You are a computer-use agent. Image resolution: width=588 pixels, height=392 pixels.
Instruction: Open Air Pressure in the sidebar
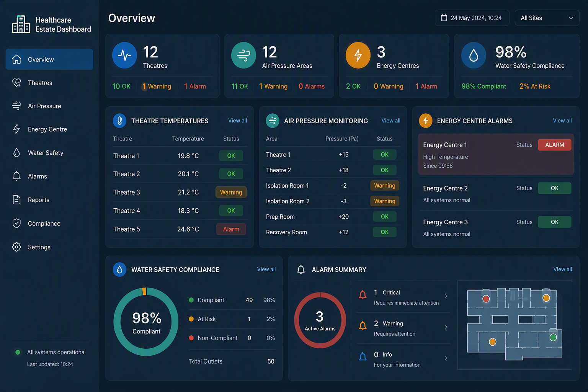tap(49, 106)
